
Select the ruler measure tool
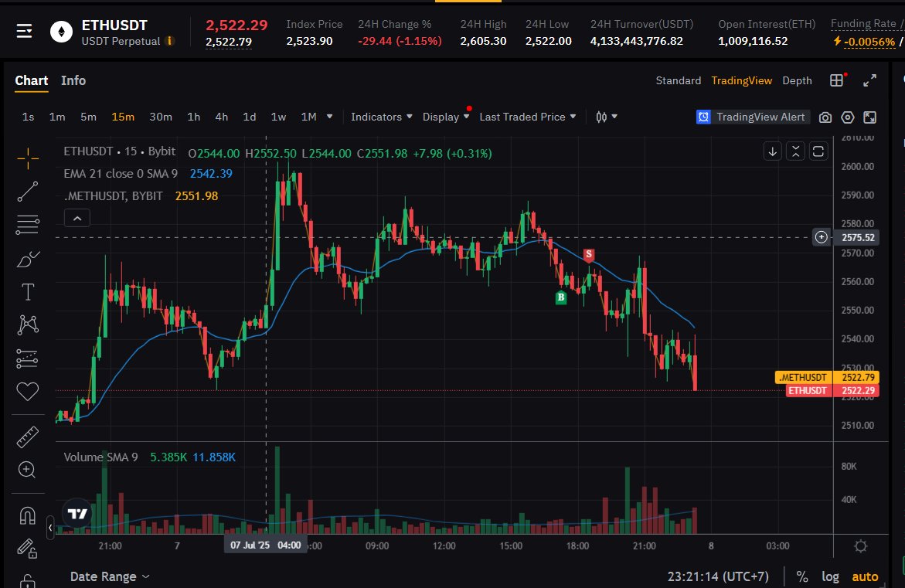coord(27,437)
